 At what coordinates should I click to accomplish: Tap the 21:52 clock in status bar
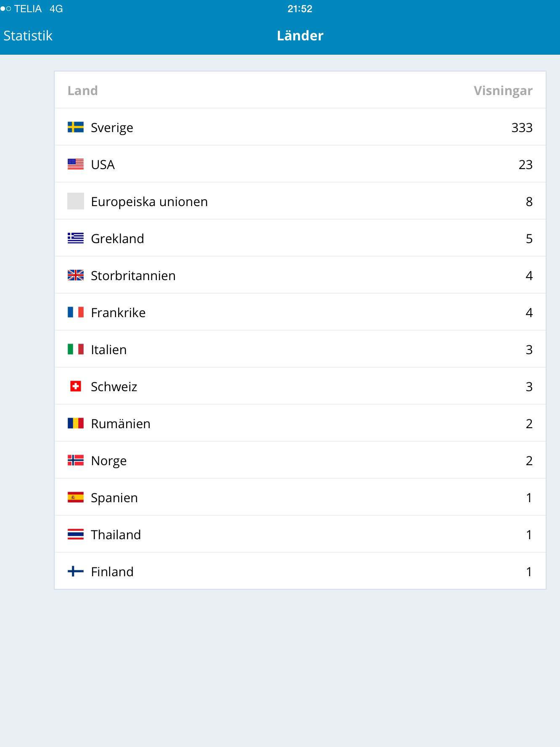300,9
